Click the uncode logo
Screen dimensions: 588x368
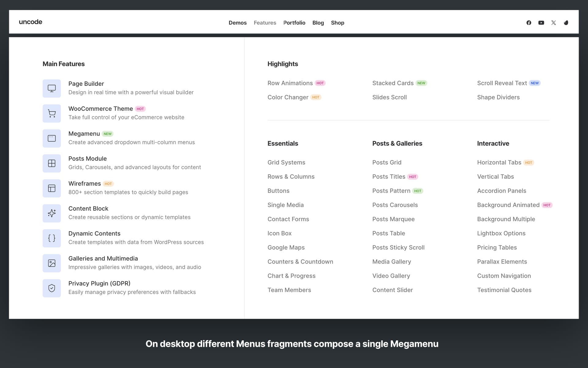pyautogui.click(x=30, y=22)
